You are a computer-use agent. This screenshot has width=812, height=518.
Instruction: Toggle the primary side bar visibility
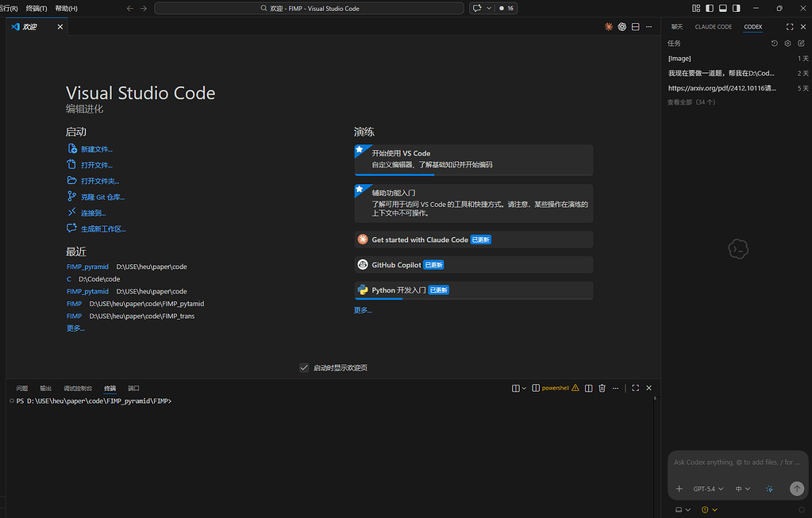[x=710, y=8]
